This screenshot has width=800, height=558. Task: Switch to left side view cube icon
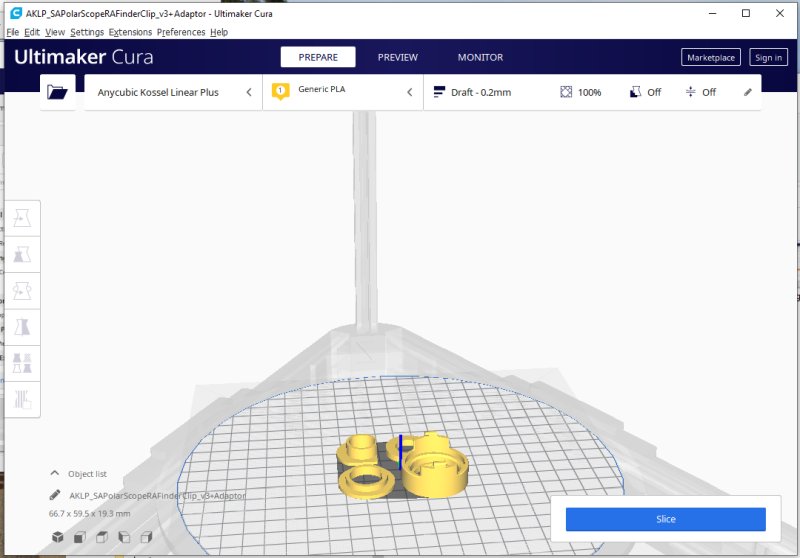(x=124, y=537)
